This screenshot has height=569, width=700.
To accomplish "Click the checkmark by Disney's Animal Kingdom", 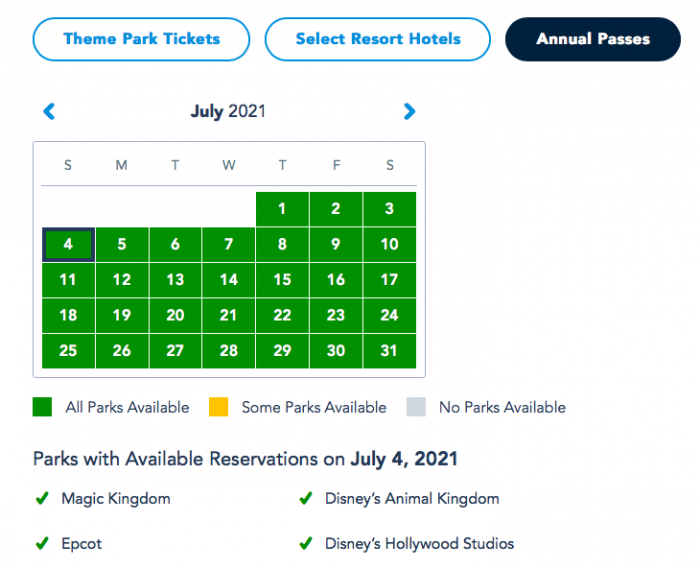I will (306, 498).
